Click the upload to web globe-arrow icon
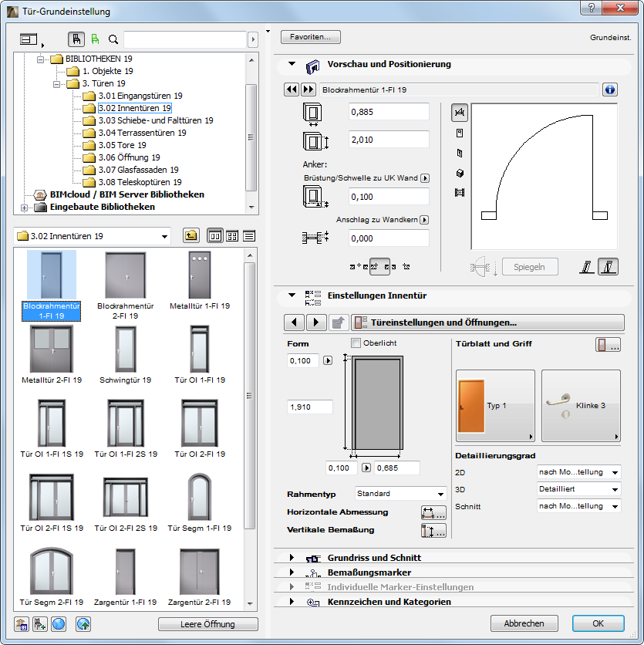Viewport: 644px width, 645px height. (x=83, y=624)
